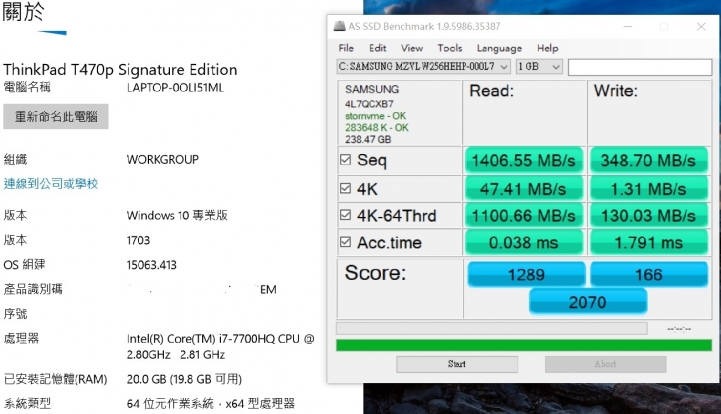Click the WORKGROUP organization value
Screen dimensions: 721x414
pos(163,160)
